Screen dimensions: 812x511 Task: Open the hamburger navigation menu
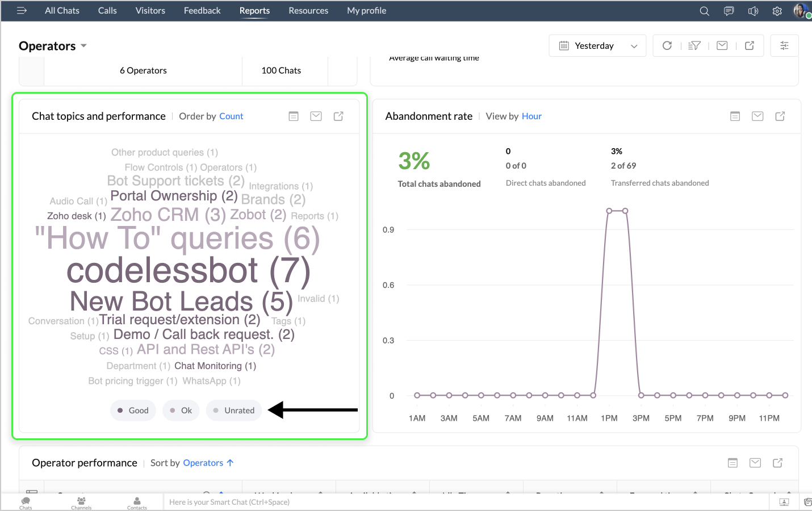point(22,10)
